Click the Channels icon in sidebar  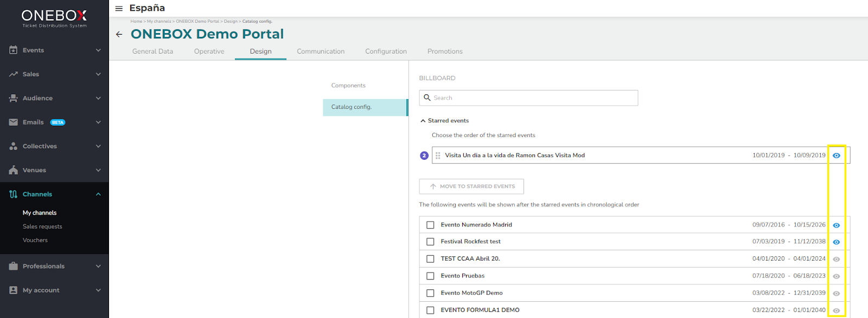(14, 194)
